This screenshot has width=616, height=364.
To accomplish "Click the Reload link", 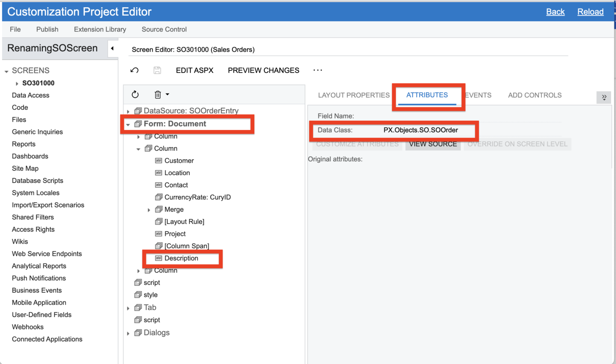I will tap(590, 12).
